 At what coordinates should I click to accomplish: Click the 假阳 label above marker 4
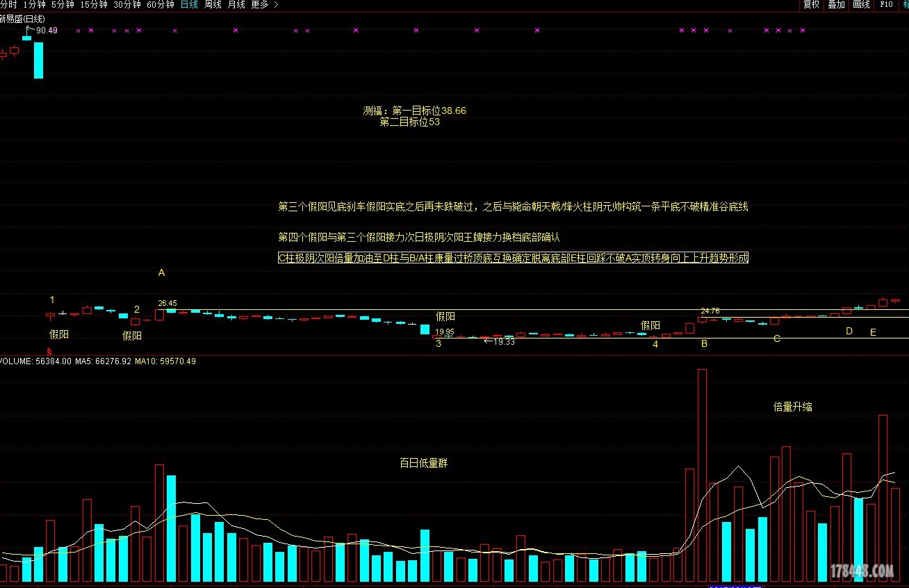click(x=650, y=325)
